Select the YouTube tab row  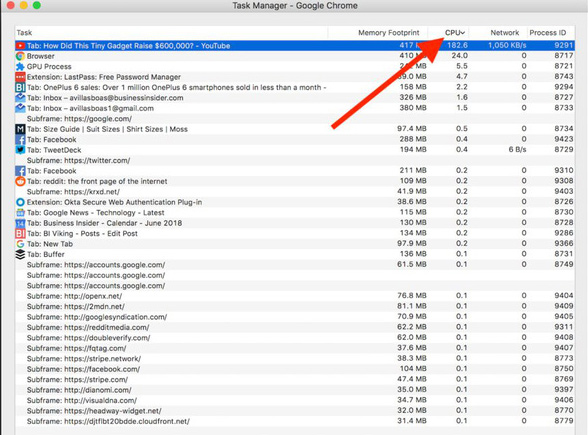295,46
